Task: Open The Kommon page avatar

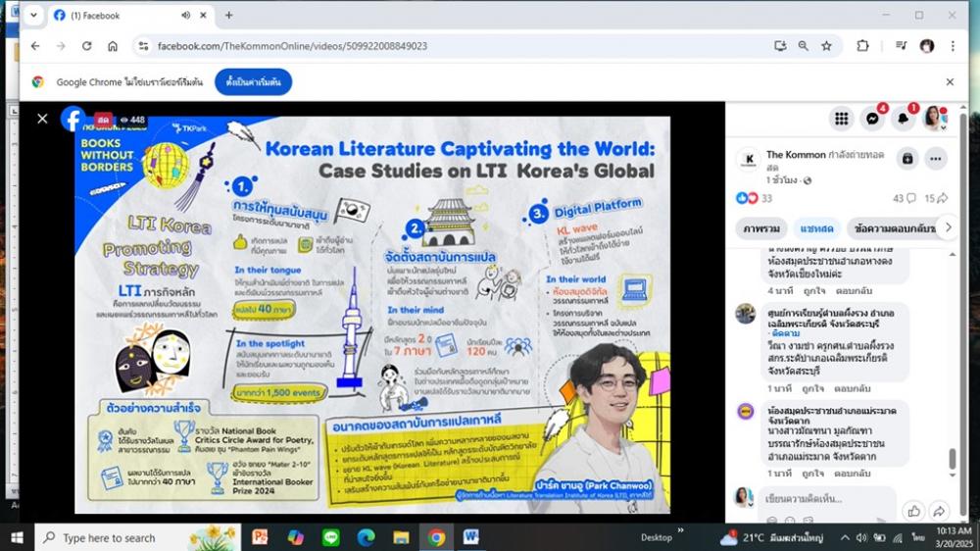Action: (x=749, y=160)
